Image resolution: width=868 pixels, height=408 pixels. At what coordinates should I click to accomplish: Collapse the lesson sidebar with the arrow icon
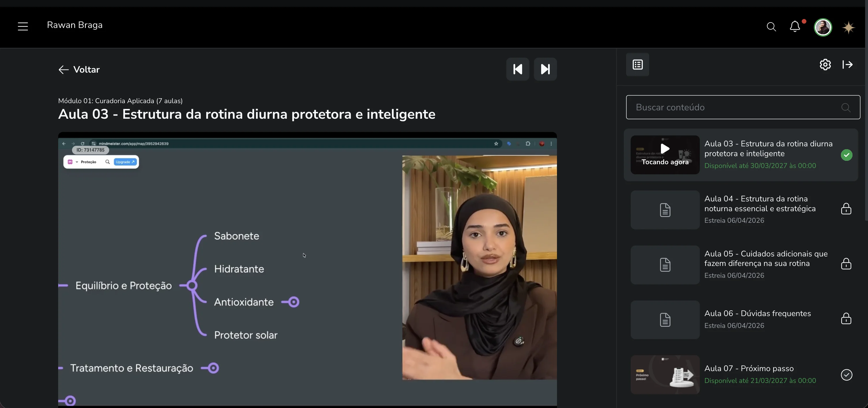coord(848,65)
